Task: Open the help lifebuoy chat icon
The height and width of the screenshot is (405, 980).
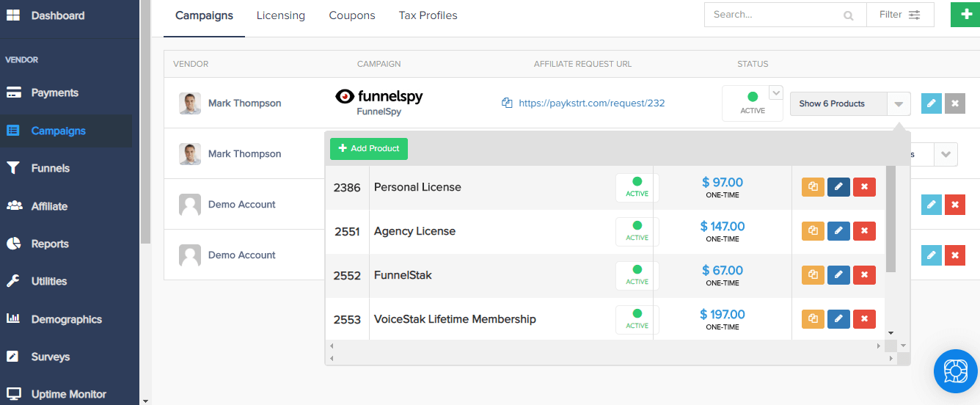Action: (x=956, y=371)
